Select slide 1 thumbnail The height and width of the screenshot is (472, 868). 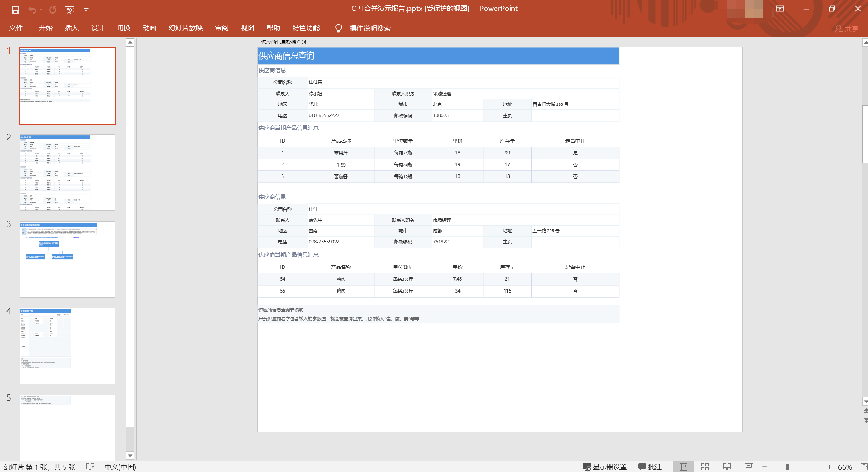(x=67, y=85)
